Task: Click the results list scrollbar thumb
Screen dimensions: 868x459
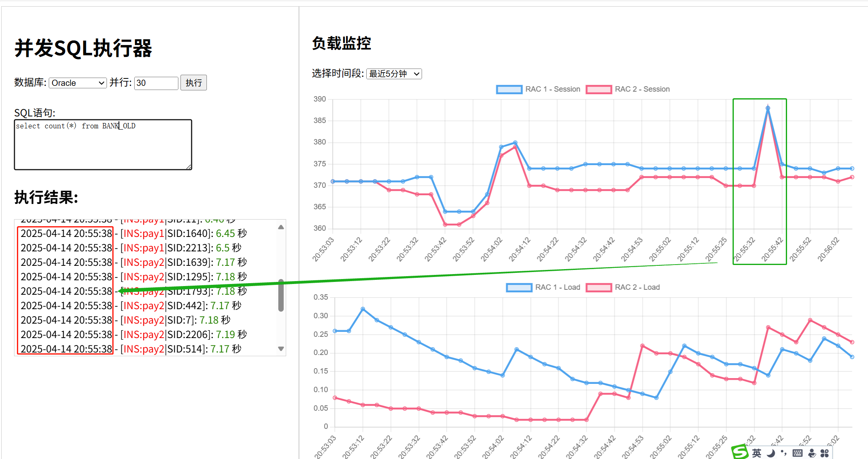Action: tap(281, 295)
